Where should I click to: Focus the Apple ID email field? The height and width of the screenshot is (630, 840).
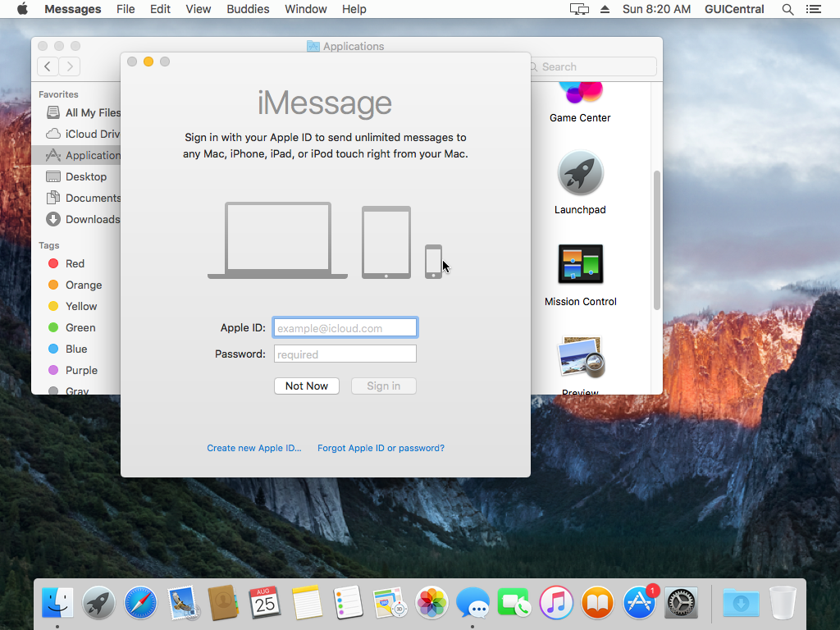[345, 328]
